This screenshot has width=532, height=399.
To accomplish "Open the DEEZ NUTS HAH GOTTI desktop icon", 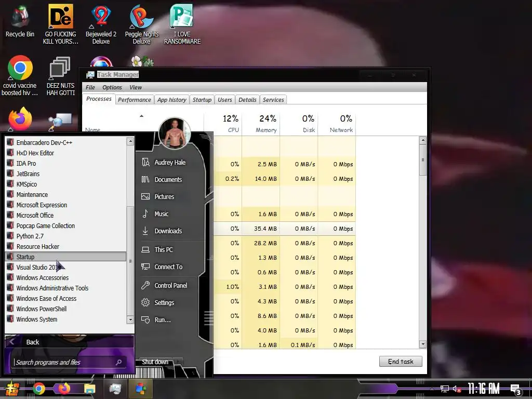I will [60, 76].
